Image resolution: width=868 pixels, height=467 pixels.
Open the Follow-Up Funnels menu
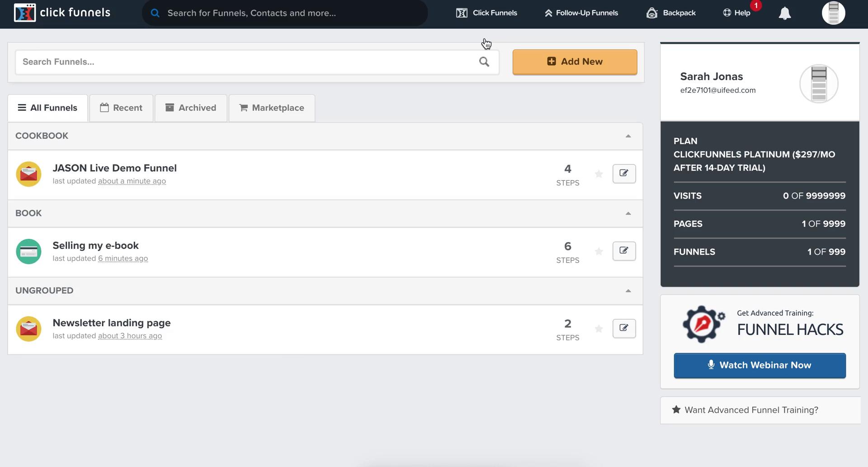581,13
